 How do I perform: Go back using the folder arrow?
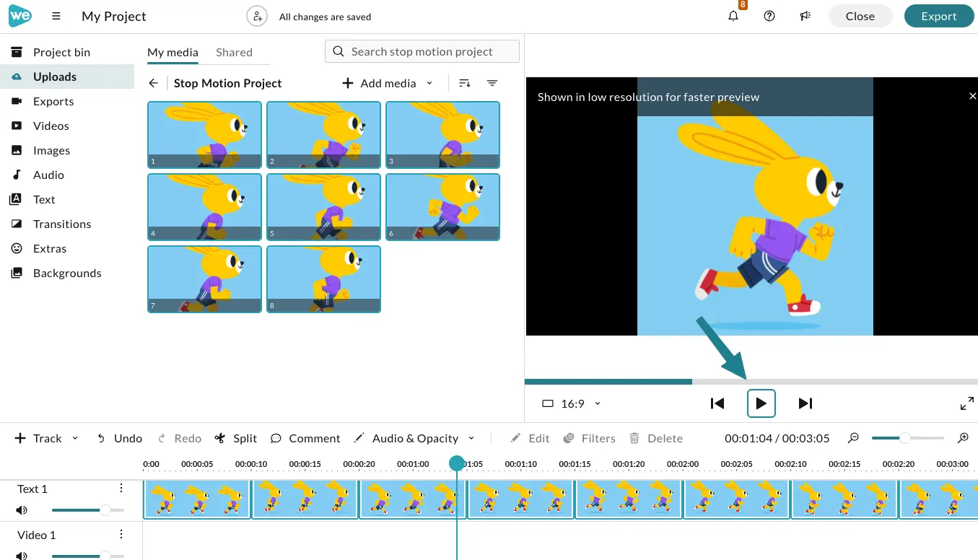click(153, 83)
